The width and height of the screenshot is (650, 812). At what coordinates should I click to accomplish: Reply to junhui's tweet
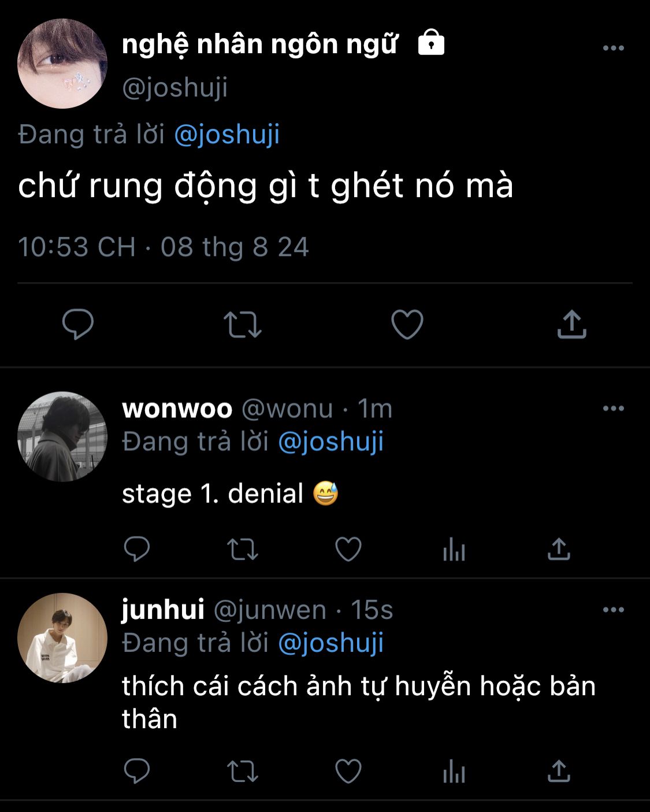[137, 771]
